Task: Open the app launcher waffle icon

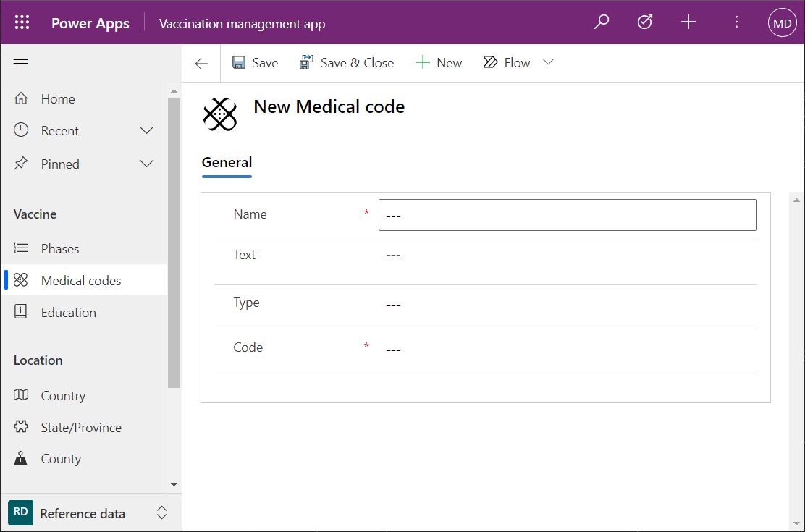Action: click(22, 22)
